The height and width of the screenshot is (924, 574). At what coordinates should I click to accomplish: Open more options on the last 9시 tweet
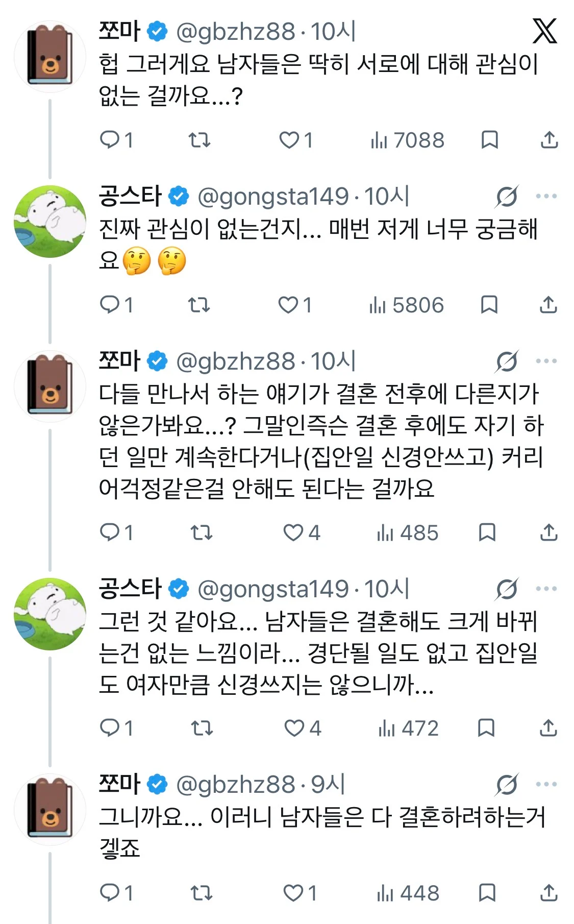[x=546, y=784]
